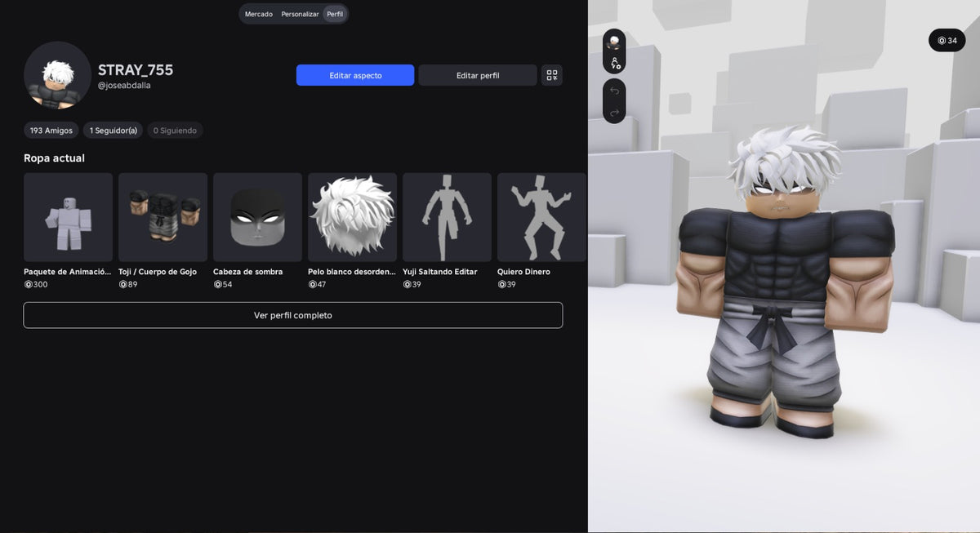This screenshot has height=533, width=980.
Task: Select the Pelo blanco desordenado hair thumbnail
Action: (353, 217)
